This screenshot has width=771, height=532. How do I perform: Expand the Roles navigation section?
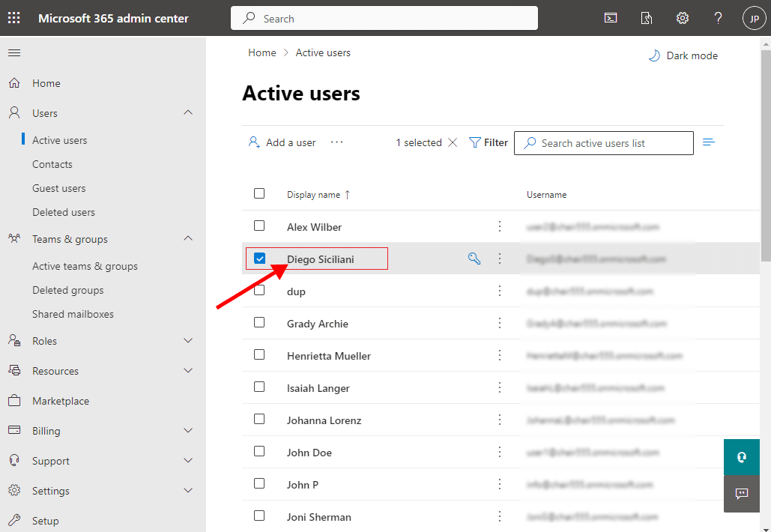click(188, 341)
